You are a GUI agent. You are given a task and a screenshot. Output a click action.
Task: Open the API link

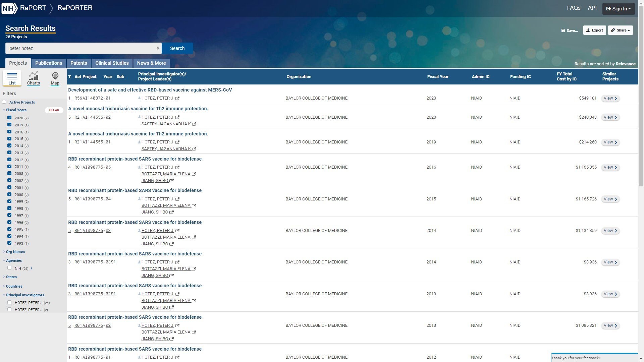[x=592, y=8]
